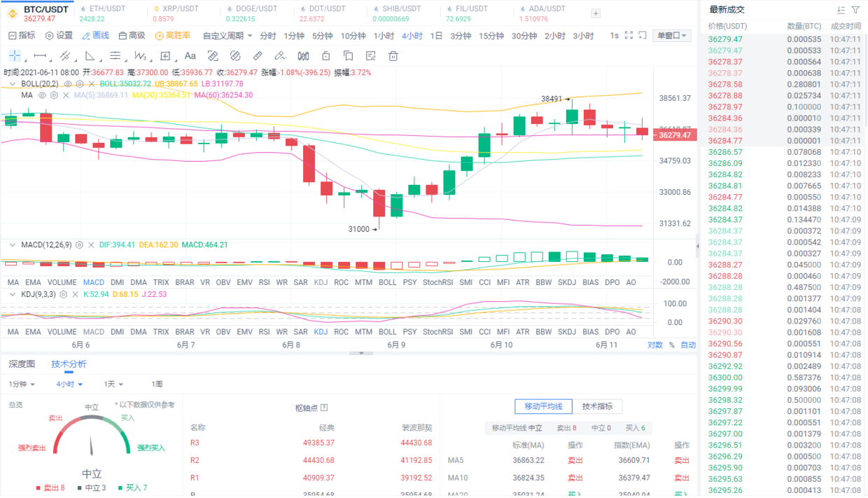Click the filter funnel icon in 最新成交
The height and width of the screenshot is (498, 868).
pos(855,10)
